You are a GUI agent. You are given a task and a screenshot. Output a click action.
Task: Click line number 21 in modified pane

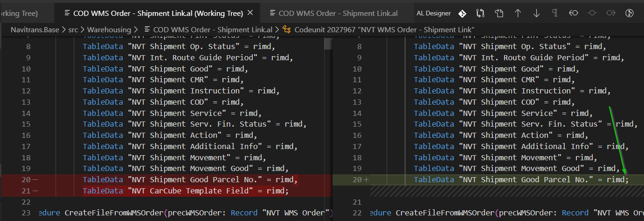click(357, 201)
